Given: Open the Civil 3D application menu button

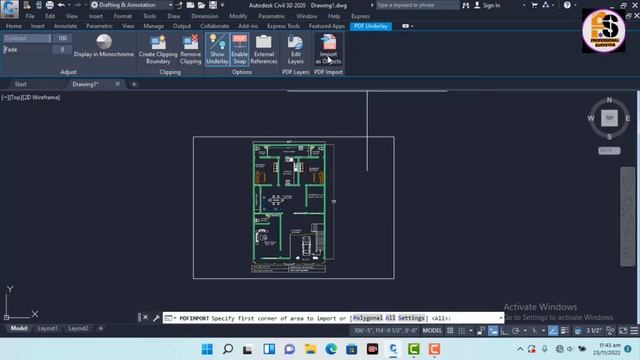Looking at the screenshot, I should pyautogui.click(x=9, y=8).
